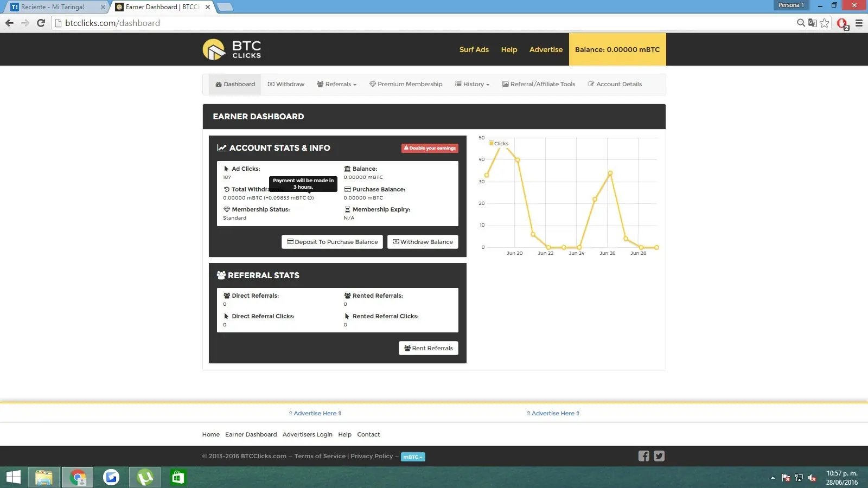
Task: Toggle the Clicks legend in chart
Action: click(x=499, y=144)
